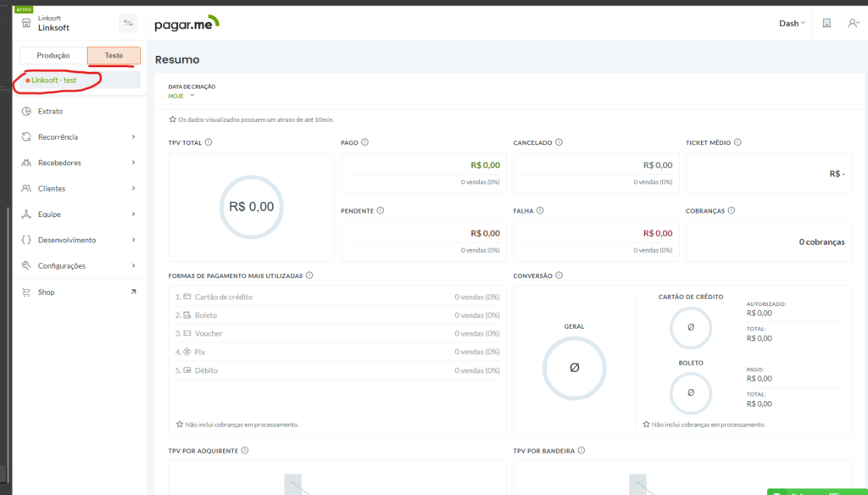This screenshot has height=495, width=868.
Task: Click the pagar.me logo
Action: coord(186,24)
